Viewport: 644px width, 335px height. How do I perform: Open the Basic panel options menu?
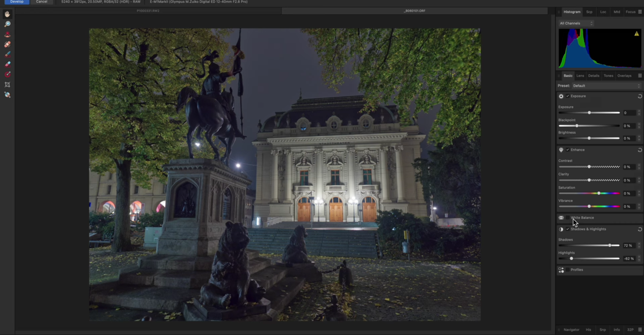640,76
